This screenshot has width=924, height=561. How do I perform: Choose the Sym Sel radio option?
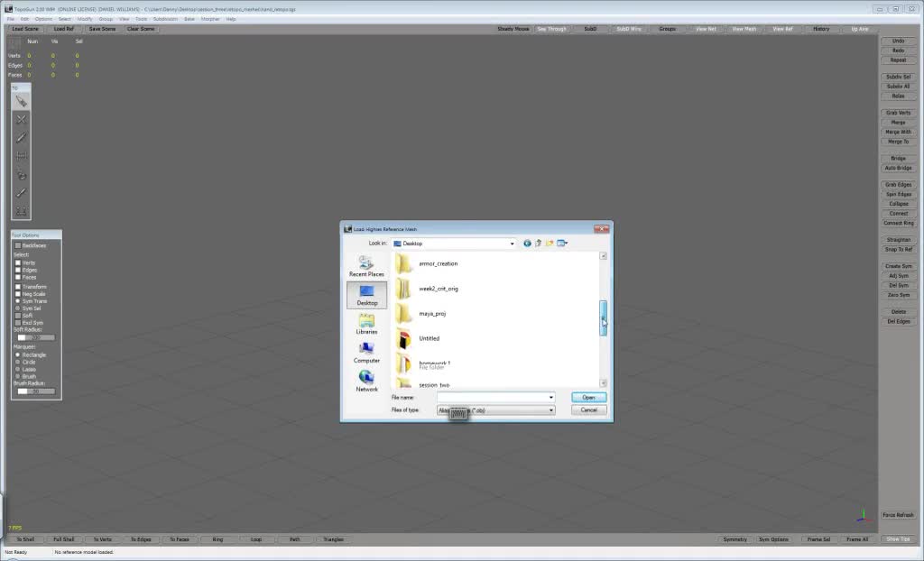click(x=18, y=308)
